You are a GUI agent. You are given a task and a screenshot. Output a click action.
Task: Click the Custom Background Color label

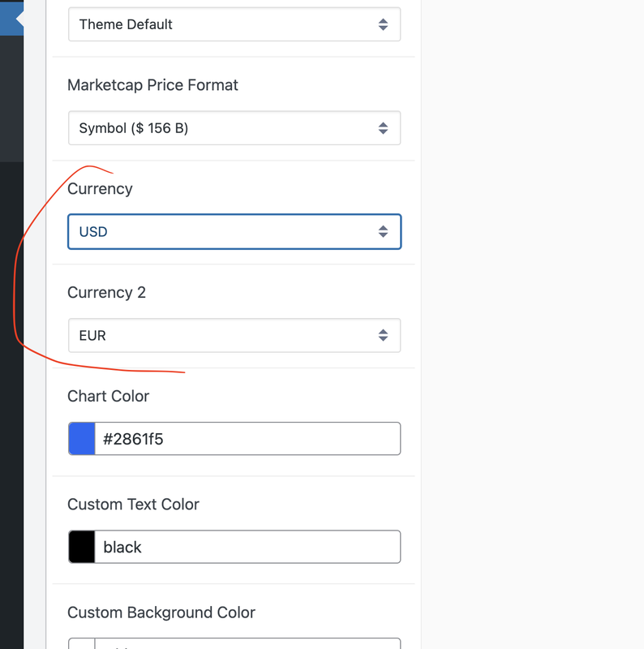(161, 612)
